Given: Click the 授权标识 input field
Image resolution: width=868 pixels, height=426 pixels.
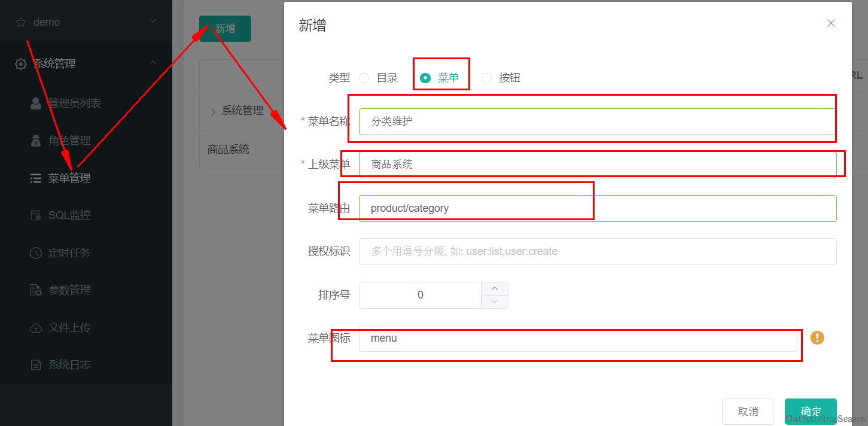Looking at the screenshot, I should click(597, 251).
